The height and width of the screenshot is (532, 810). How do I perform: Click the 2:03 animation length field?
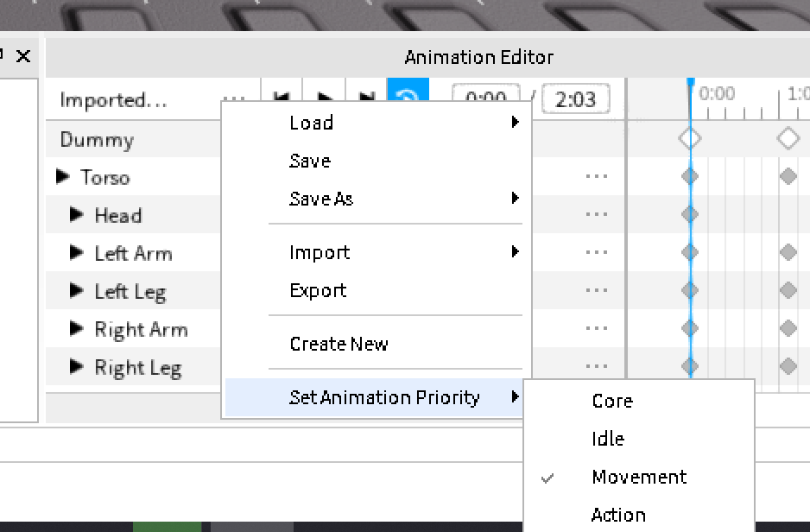point(575,99)
